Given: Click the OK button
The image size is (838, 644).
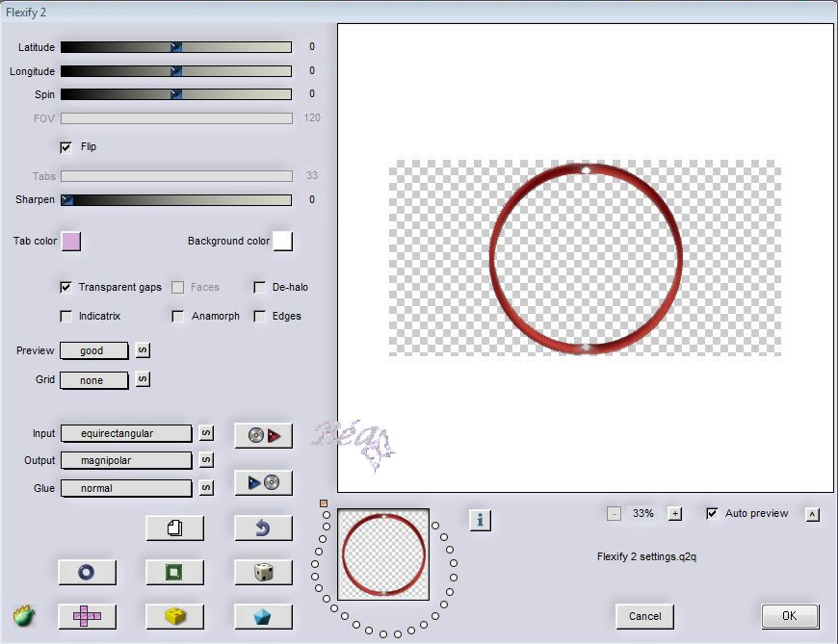Looking at the screenshot, I should (x=789, y=616).
